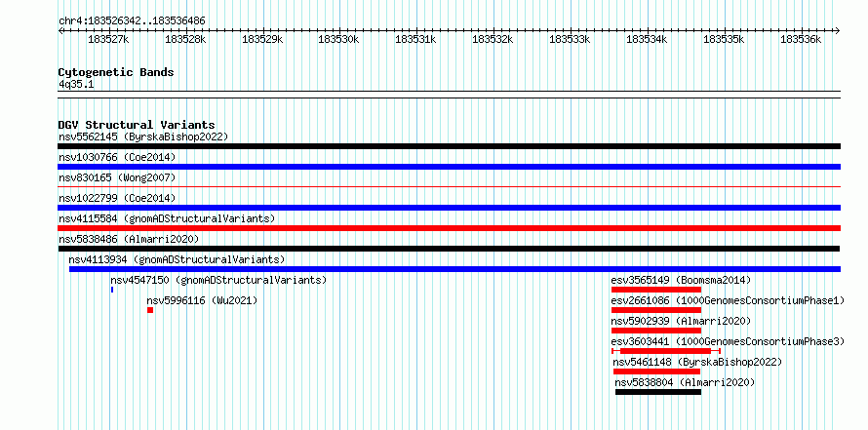The image size is (868, 430).
Task: Open the nsv1030766 (Coe2014) label
Action: 117,157
